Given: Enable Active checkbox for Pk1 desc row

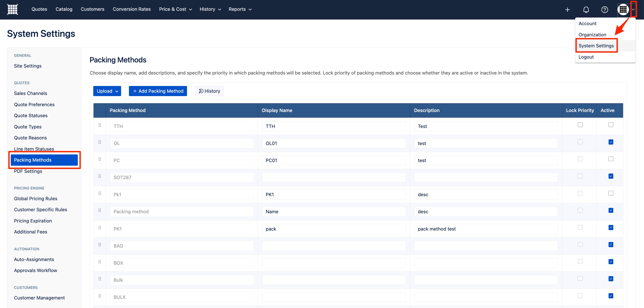Looking at the screenshot, I should pos(611,193).
